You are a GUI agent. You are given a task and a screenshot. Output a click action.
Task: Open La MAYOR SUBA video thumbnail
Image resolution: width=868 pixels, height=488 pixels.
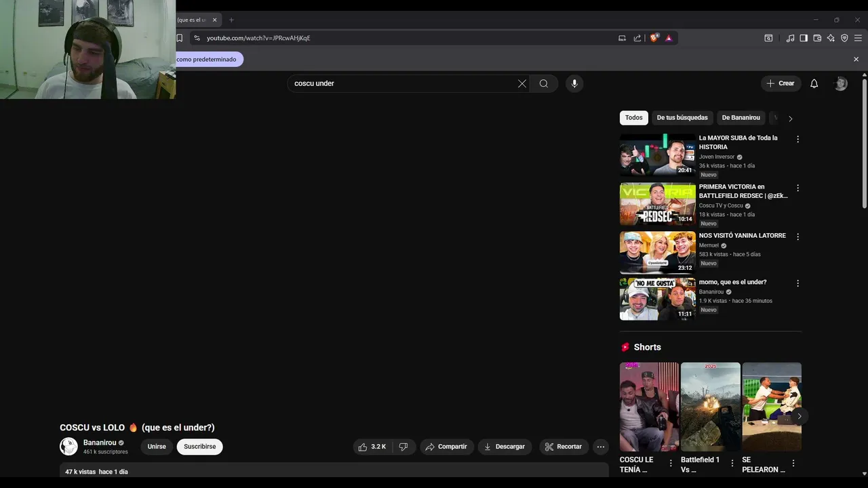coord(658,155)
